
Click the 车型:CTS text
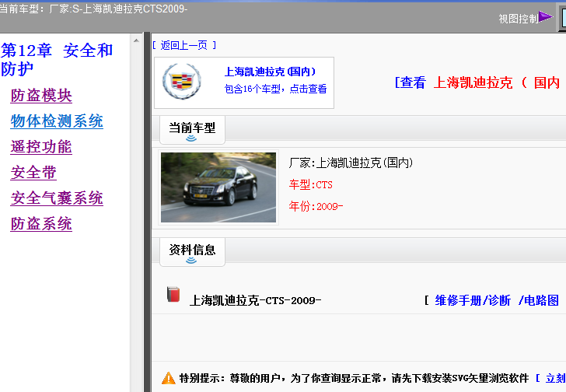click(311, 185)
